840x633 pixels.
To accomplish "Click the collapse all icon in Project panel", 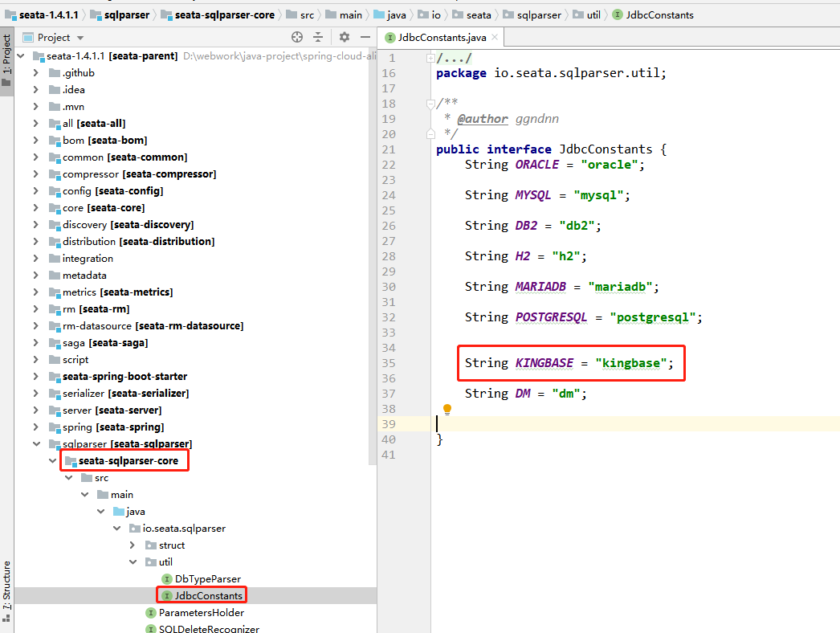I will tap(318, 37).
